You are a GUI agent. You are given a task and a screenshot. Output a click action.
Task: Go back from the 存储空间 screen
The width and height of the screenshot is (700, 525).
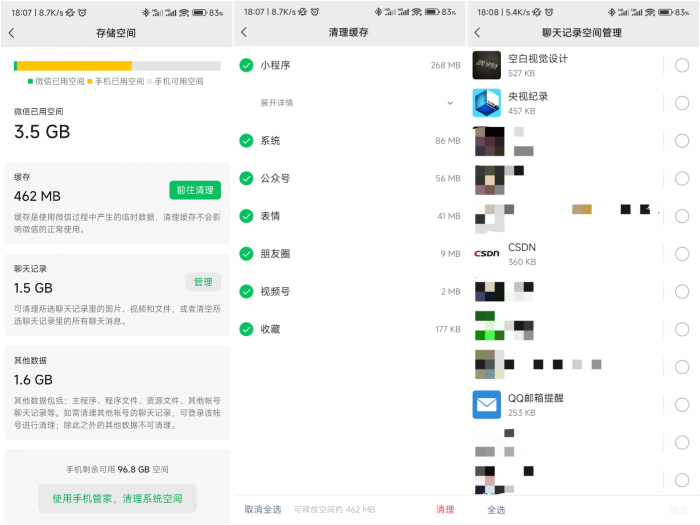(12, 33)
